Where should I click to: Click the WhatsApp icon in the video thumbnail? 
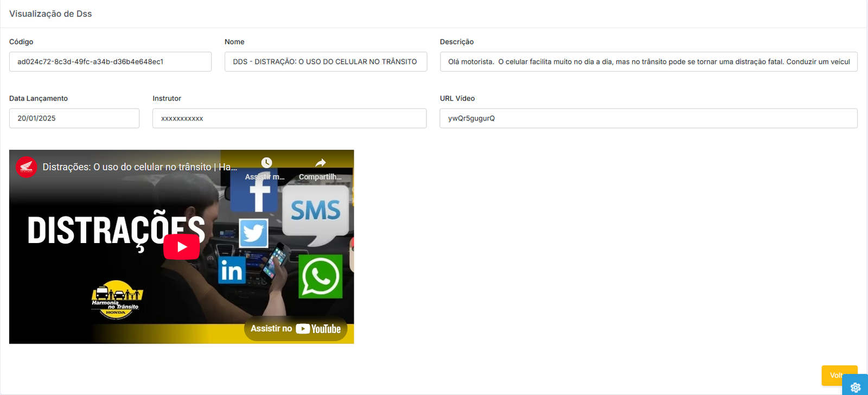coord(320,277)
